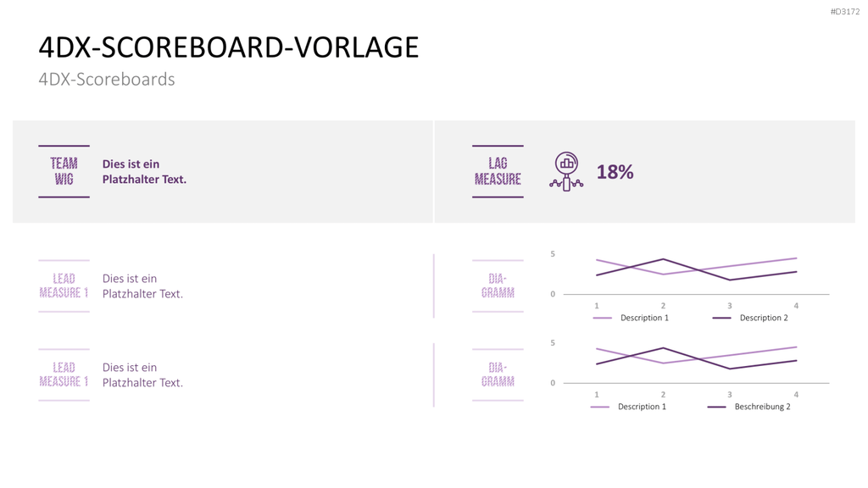Select the upper DIA-GRAMM label
The image size is (868, 488).
click(x=498, y=286)
